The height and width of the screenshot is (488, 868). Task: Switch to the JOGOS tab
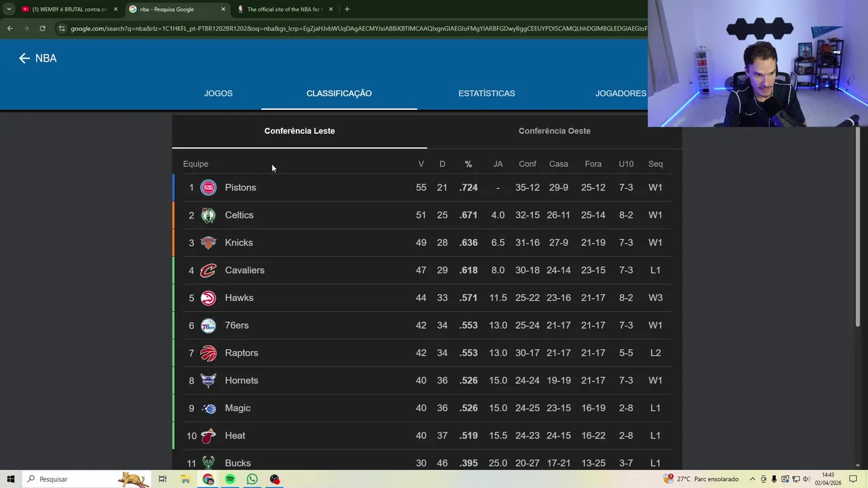point(218,94)
